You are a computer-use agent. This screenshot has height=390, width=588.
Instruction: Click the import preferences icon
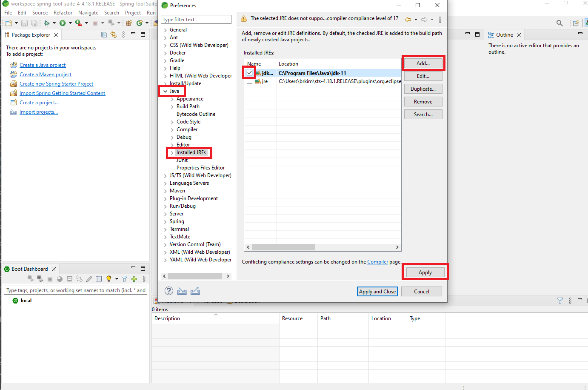pyautogui.click(x=182, y=291)
